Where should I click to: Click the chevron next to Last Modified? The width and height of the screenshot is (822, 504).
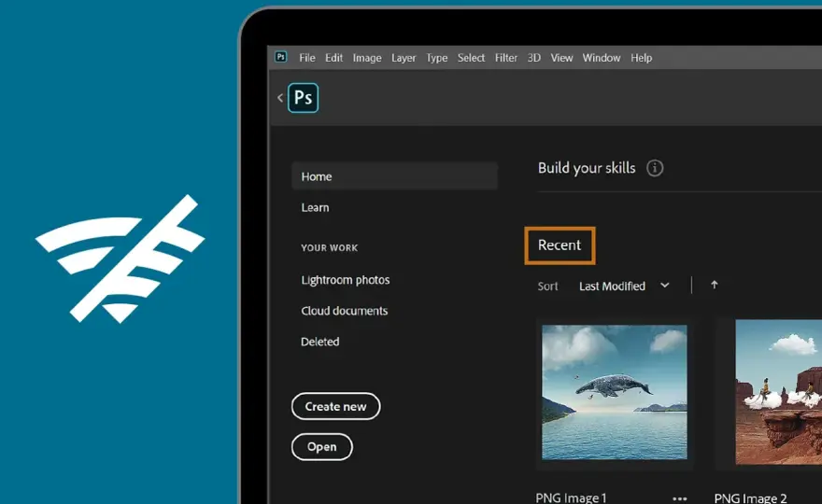(x=665, y=286)
